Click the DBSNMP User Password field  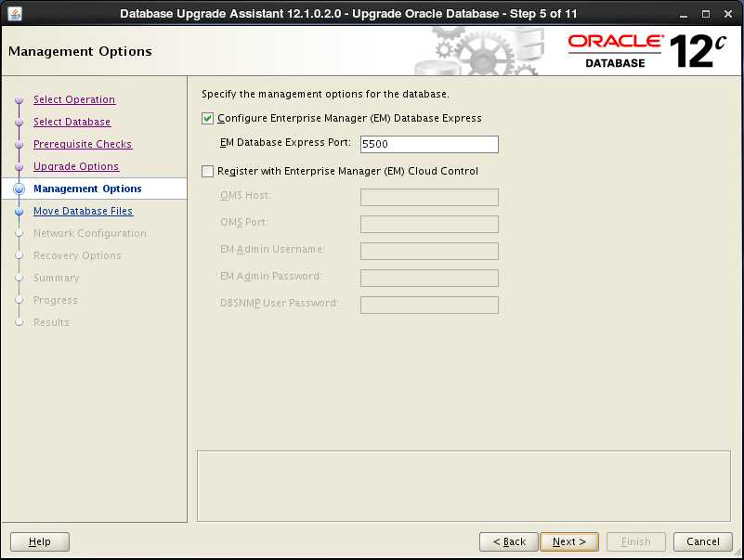click(x=429, y=305)
